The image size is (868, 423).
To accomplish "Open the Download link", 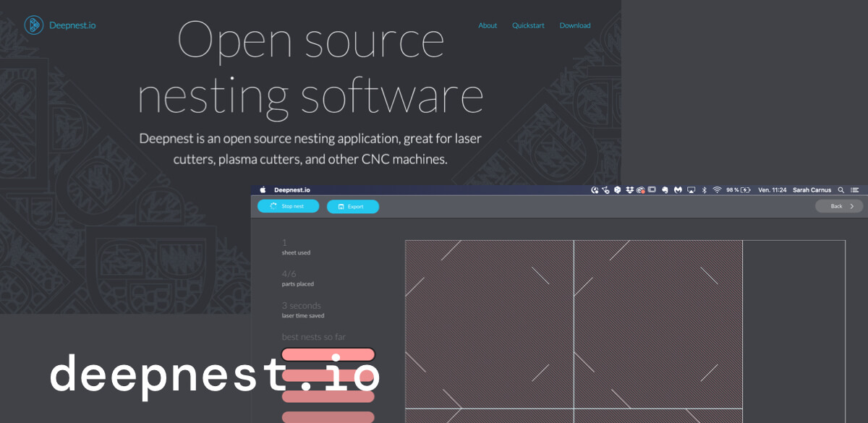I will point(575,25).
